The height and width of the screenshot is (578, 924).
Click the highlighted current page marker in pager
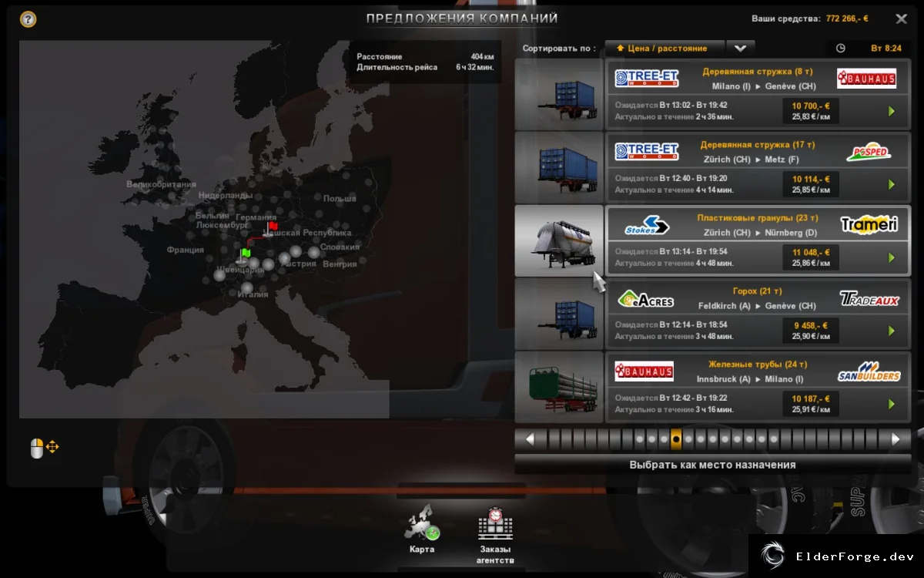[x=676, y=439]
